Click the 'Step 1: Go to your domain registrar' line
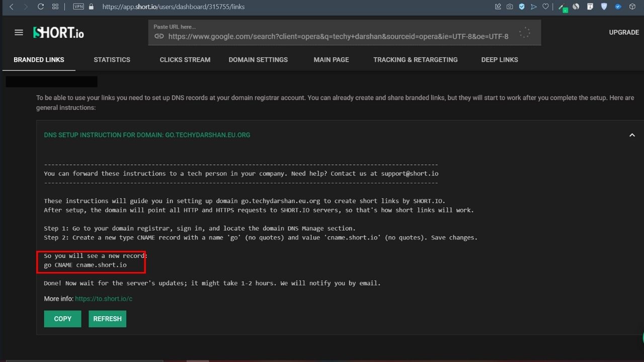The image size is (644, 362). [200, 228]
